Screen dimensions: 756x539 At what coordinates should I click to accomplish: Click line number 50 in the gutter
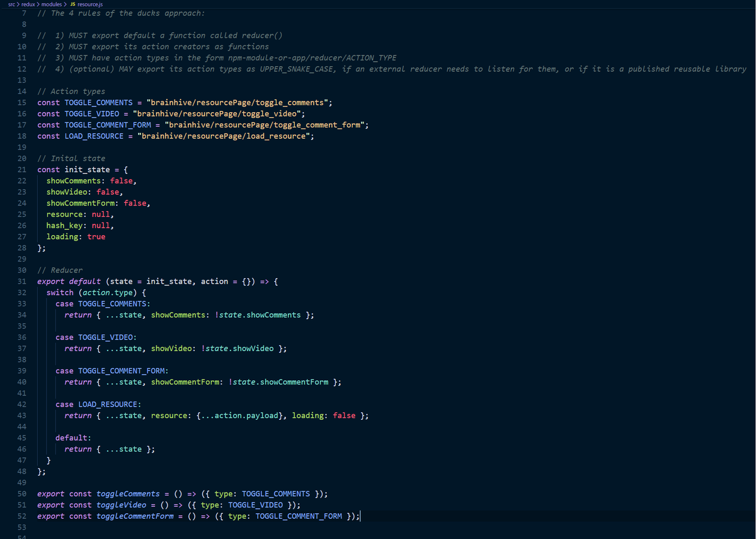pyautogui.click(x=21, y=494)
